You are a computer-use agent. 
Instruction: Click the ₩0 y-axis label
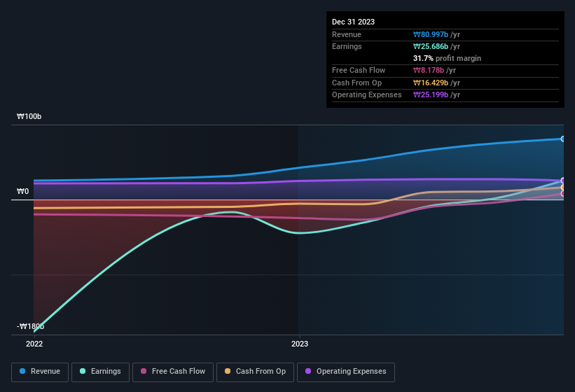point(22,191)
